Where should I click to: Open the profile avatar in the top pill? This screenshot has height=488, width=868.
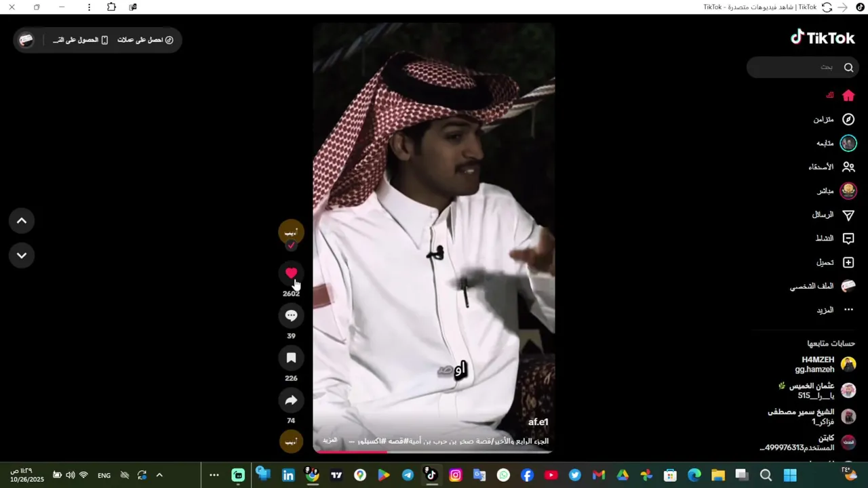click(x=26, y=40)
